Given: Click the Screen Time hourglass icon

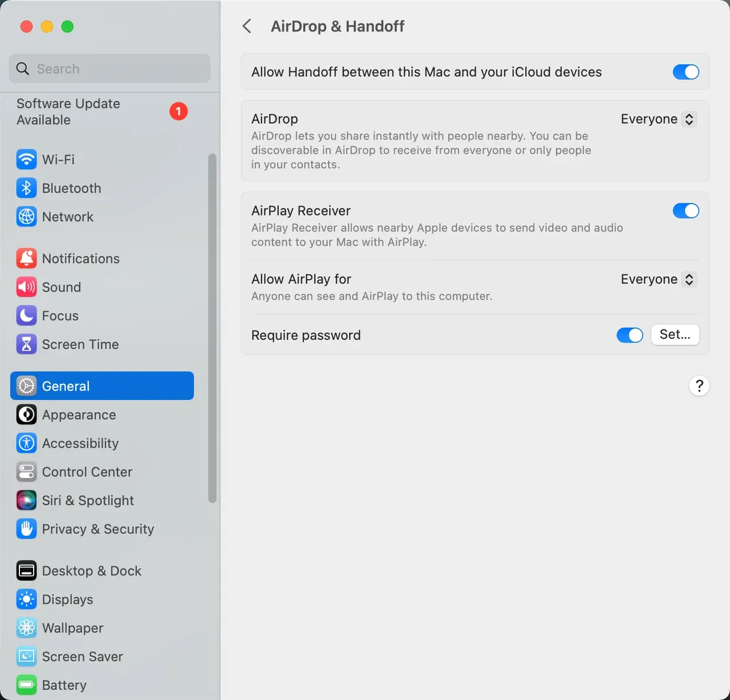Looking at the screenshot, I should (26, 344).
